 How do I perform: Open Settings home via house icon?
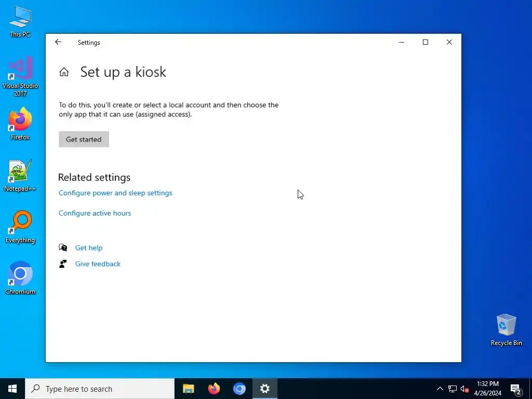(x=64, y=72)
